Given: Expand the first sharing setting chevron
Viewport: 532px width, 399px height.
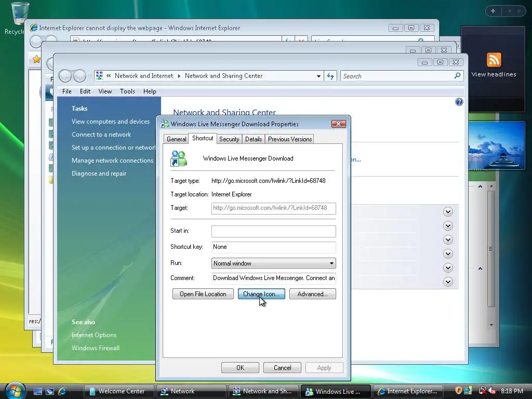Looking at the screenshot, I should tap(448, 212).
